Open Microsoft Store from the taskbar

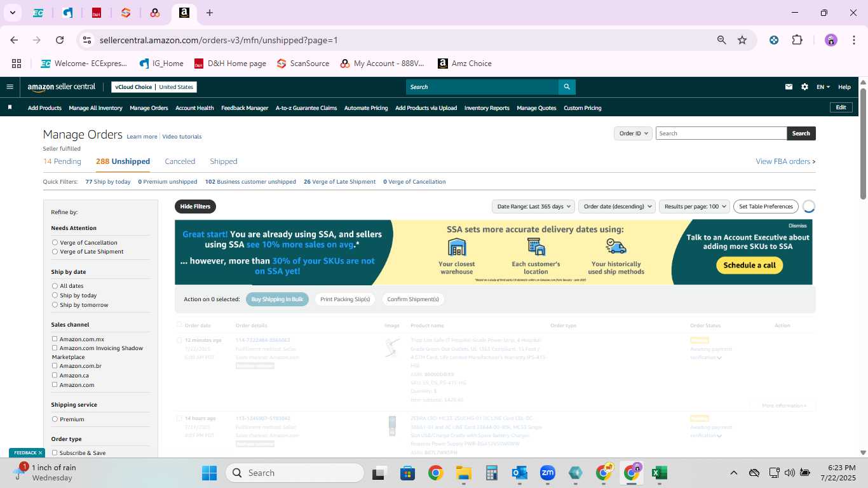(407, 473)
